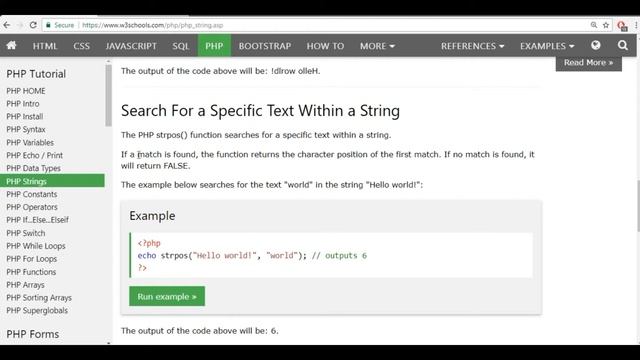Open PHP Install in sidebar
This screenshot has height=360, width=640.
24,116
